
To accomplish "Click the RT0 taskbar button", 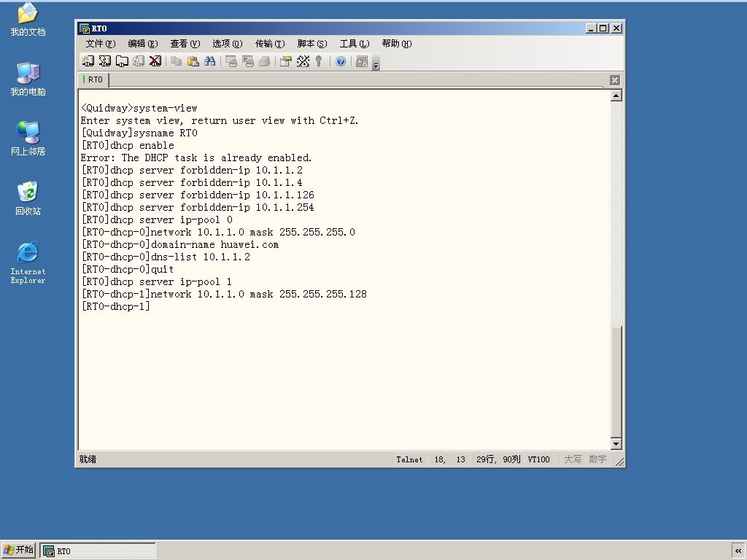I will point(98,551).
